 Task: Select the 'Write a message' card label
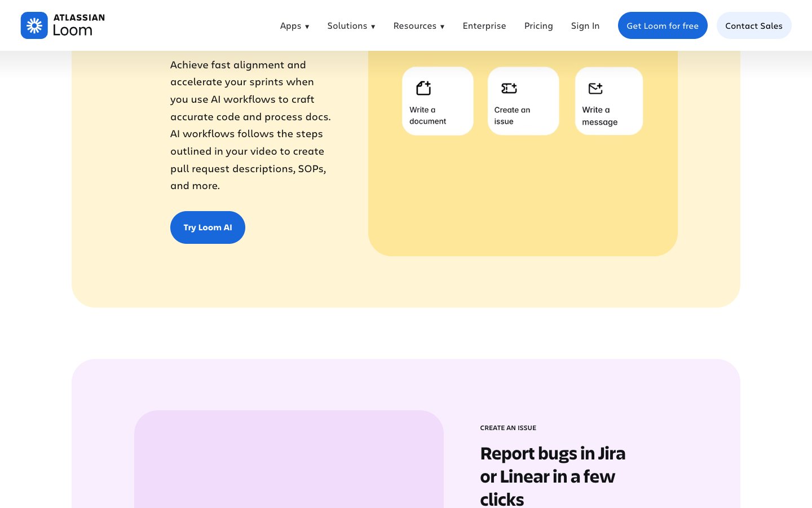(599, 116)
